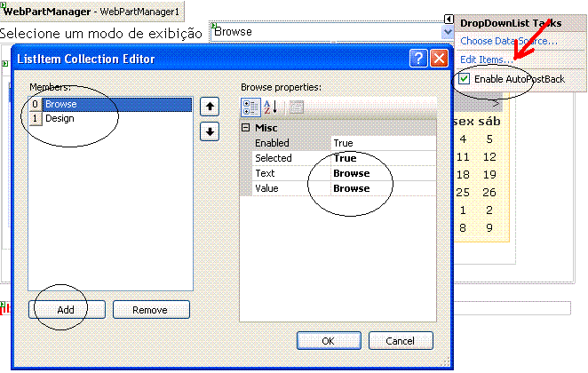Click the Add button
Screen dimensions: 588x373
[x=67, y=309]
